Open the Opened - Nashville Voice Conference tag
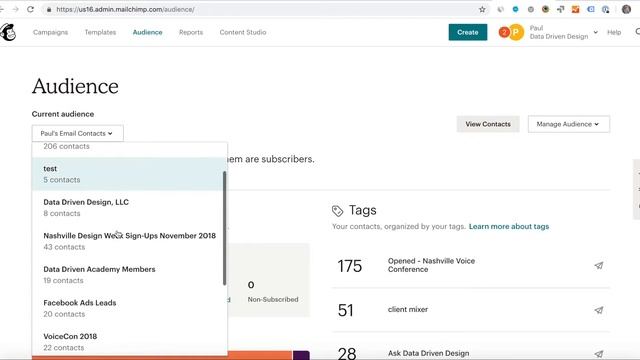The height and width of the screenshot is (360, 640). (x=431, y=265)
